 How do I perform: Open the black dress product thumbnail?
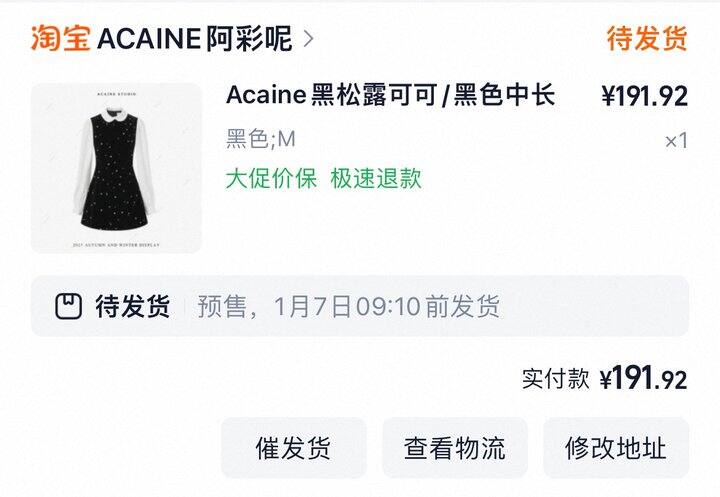(116, 168)
